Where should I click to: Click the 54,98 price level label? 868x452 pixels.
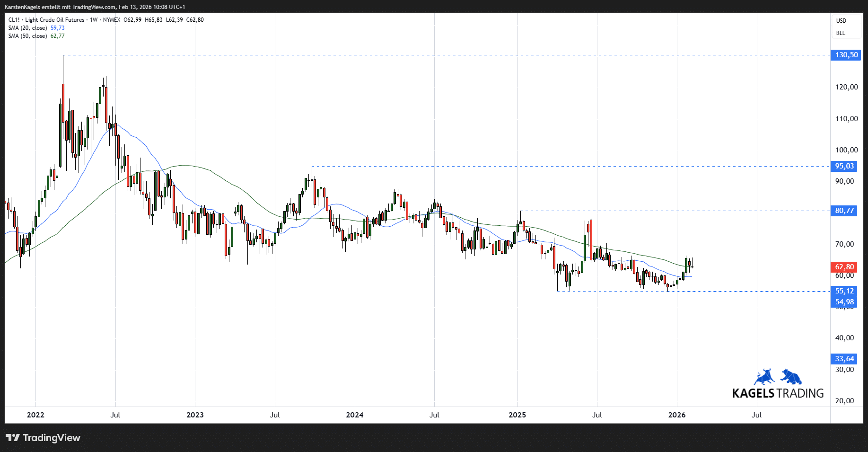(844, 302)
